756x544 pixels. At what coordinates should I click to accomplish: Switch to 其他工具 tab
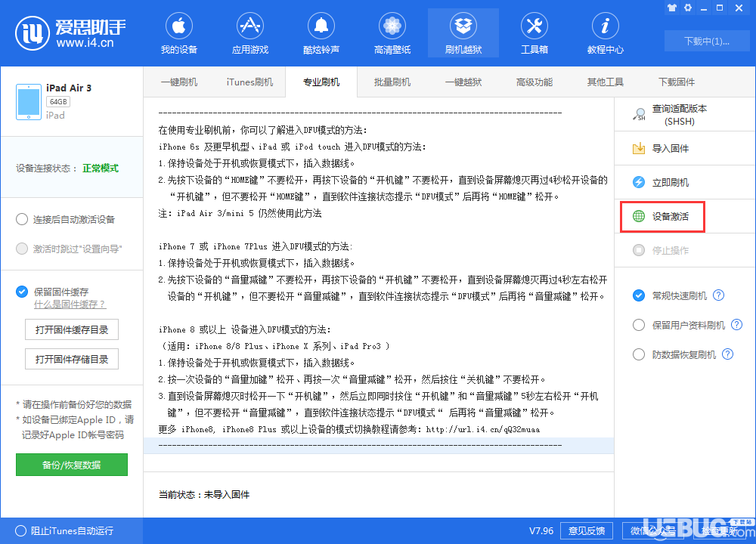[x=605, y=82]
